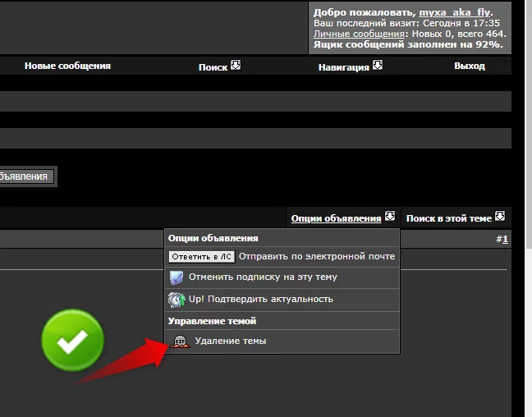Click the dropdown arrow next to Поиск

[x=236, y=65]
